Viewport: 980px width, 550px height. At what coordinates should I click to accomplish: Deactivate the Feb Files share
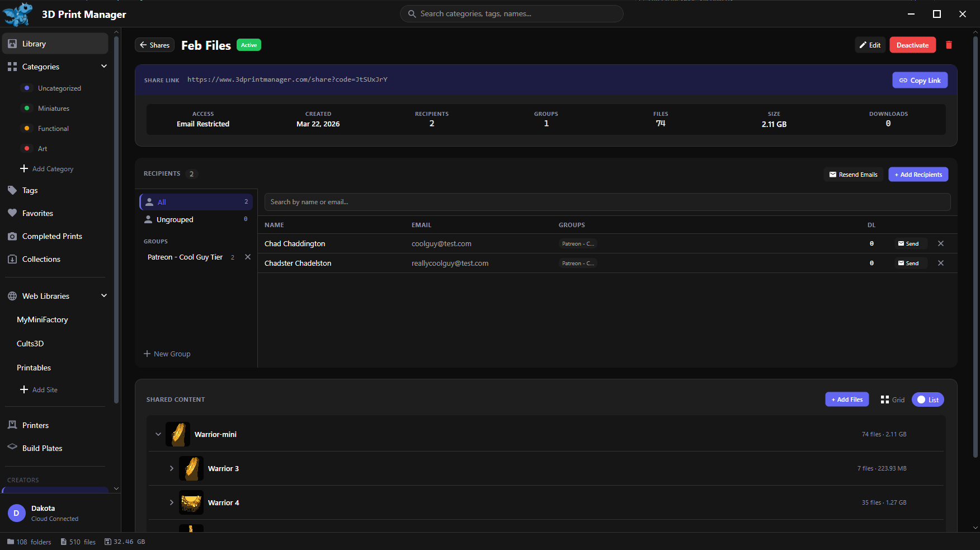[912, 45]
